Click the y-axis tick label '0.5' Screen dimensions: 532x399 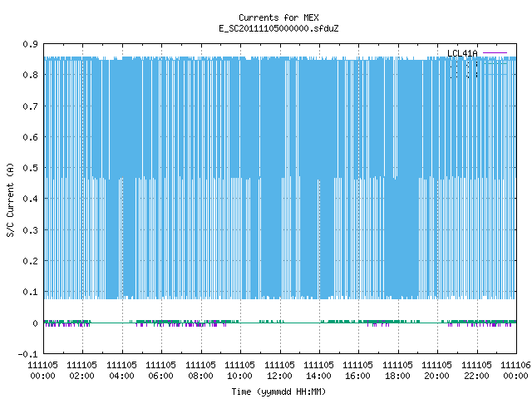pyautogui.click(x=30, y=168)
